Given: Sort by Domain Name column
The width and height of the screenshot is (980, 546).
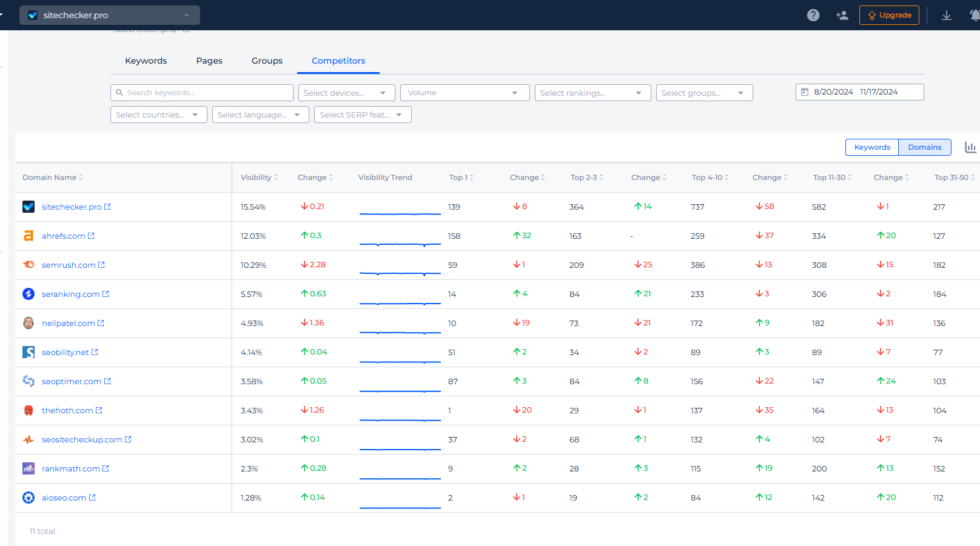Looking at the screenshot, I should click(52, 178).
